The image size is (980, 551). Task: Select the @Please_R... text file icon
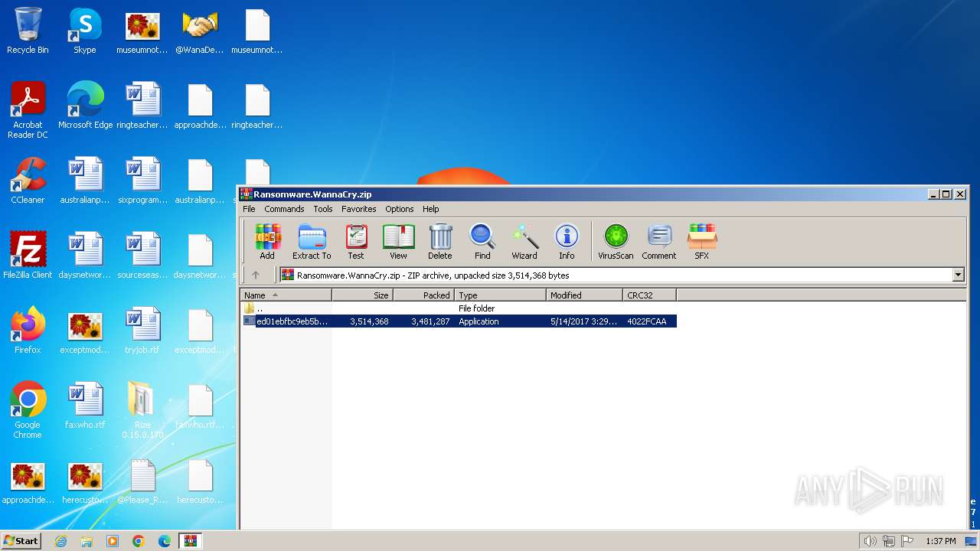click(x=142, y=481)
